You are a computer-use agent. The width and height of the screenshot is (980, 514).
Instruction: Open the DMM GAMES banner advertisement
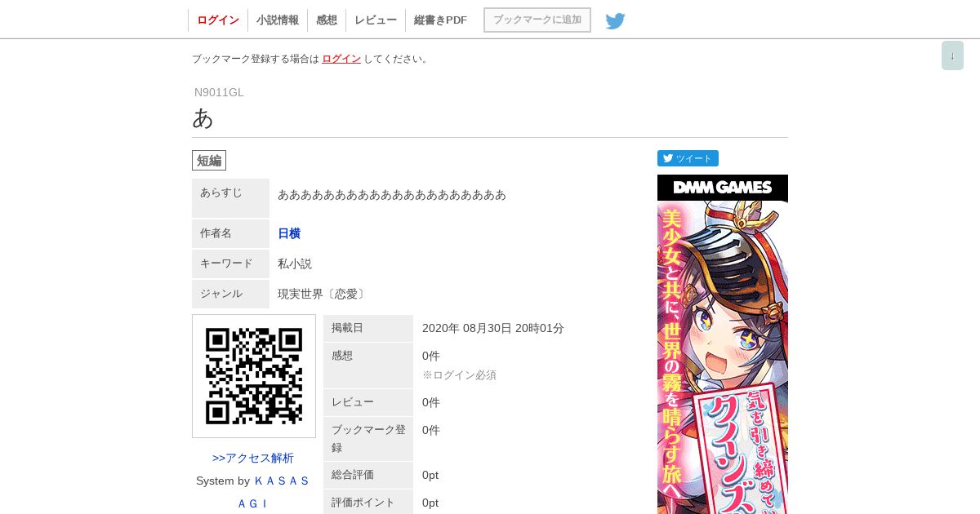pos(723,344)
